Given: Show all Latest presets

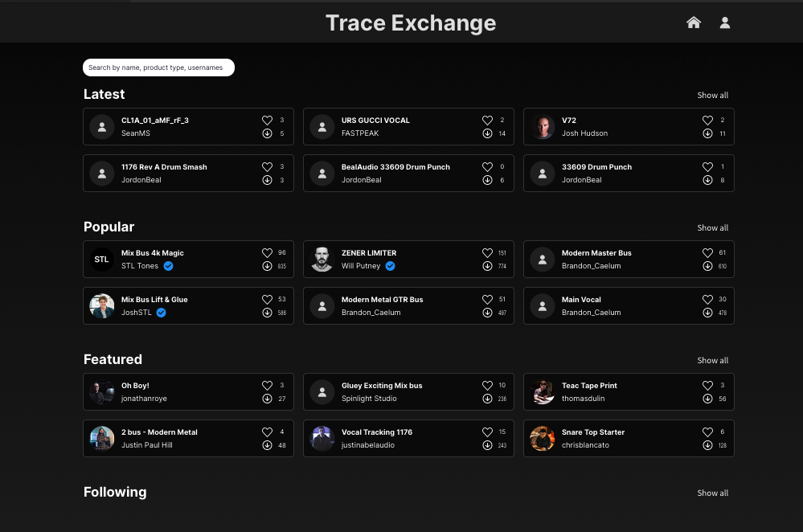Looking at the screenshot, I should 712,96.
